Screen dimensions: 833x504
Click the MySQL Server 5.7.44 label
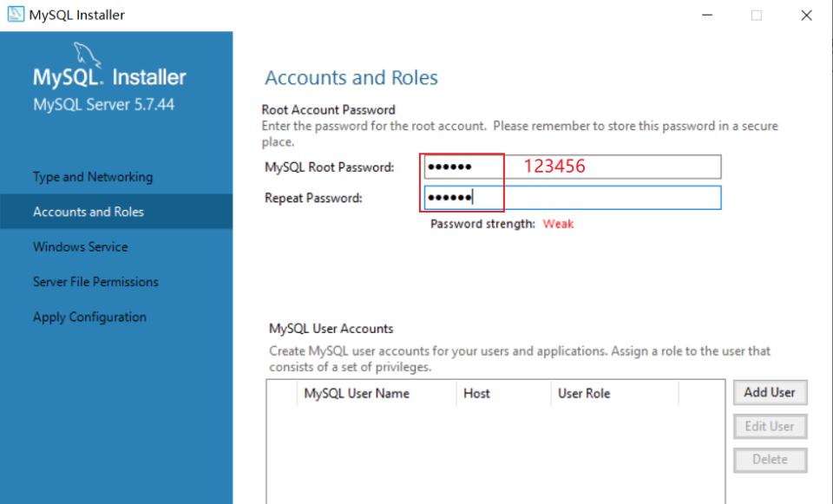coord(103,105)
